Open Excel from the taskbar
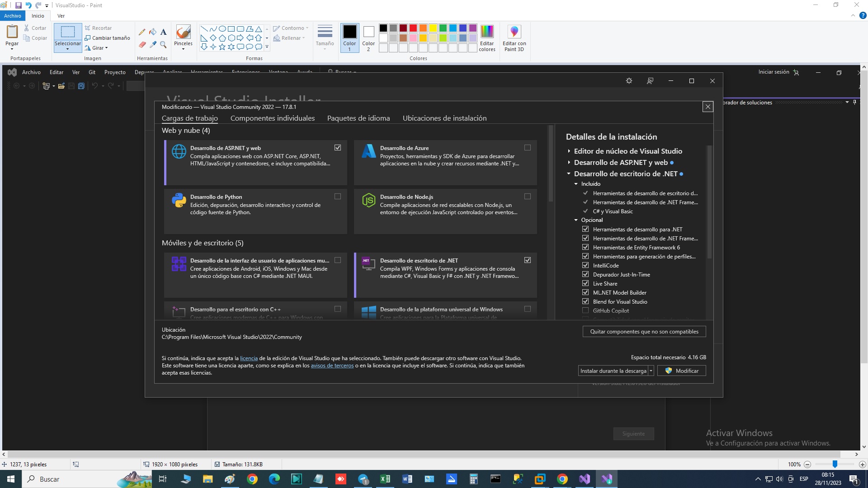This screenshot has width=868, height=488. (385, 479)
